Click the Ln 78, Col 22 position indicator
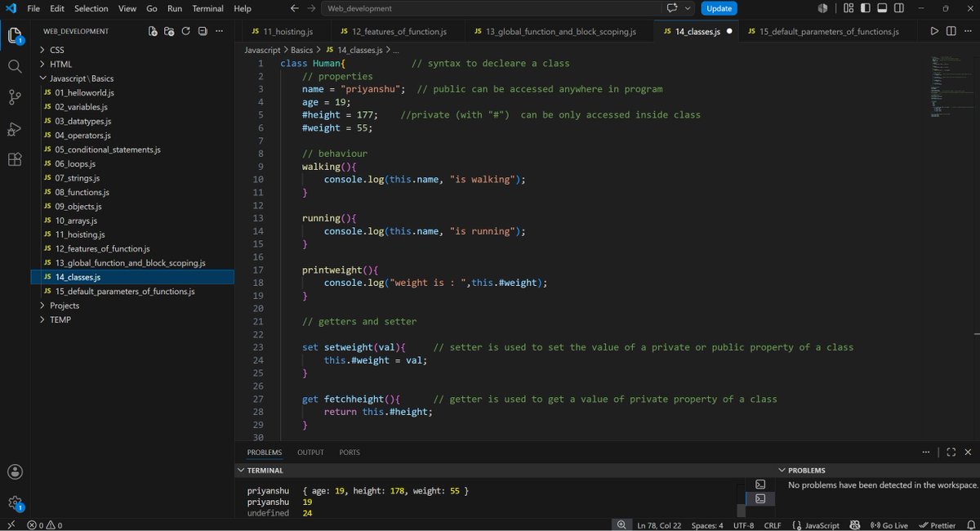980x531 pixels. [659, 525]
